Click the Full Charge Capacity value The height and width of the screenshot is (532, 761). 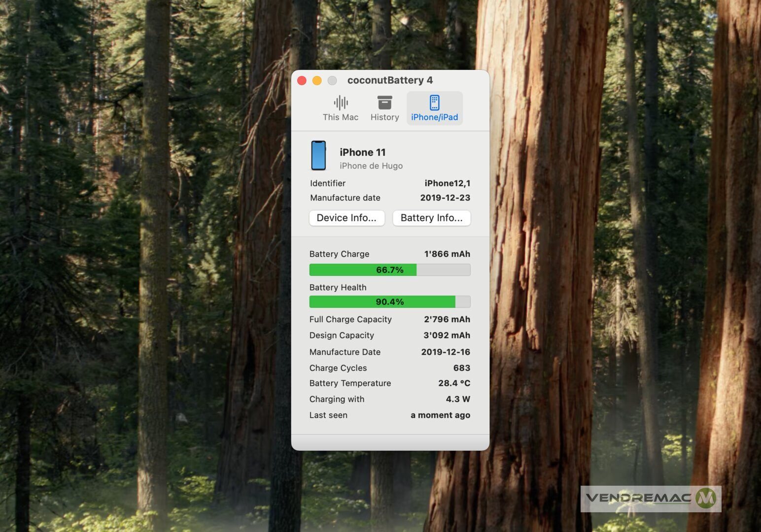(x=447, y=319)
